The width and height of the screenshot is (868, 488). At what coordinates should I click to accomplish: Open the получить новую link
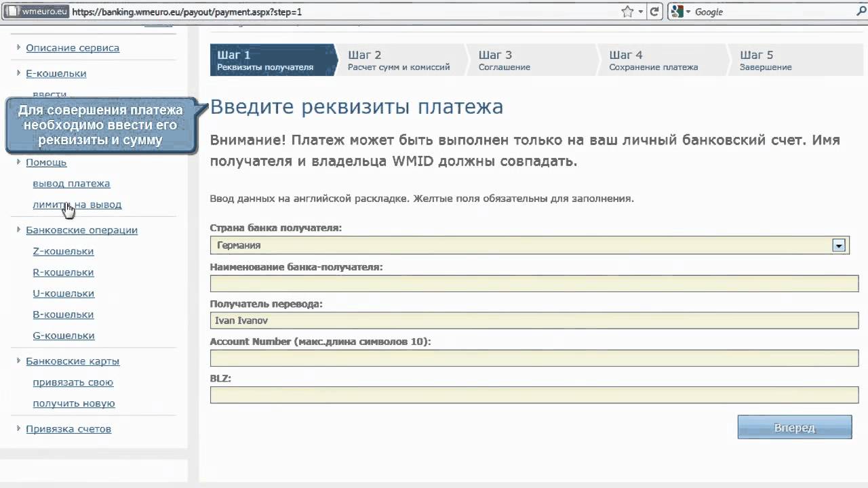click(74, 403)
